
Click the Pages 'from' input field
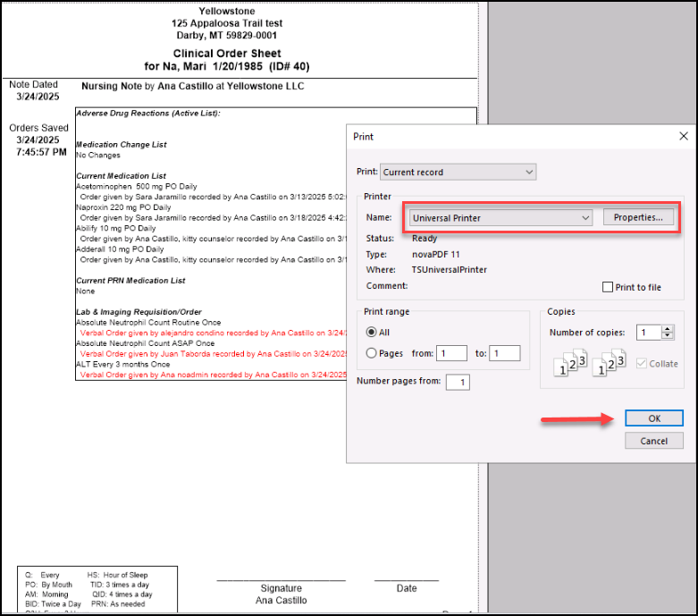[451, 353]
